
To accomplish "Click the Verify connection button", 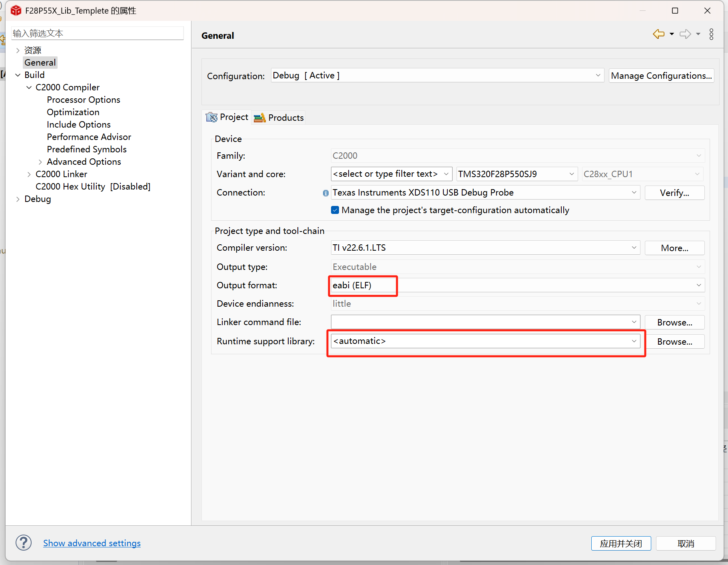I will 674,193.
